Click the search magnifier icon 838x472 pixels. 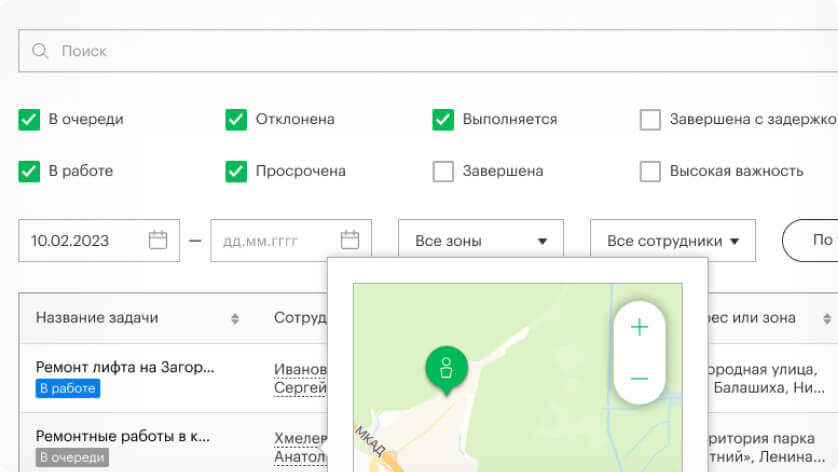pyautogui.click(x=40, y=51)
